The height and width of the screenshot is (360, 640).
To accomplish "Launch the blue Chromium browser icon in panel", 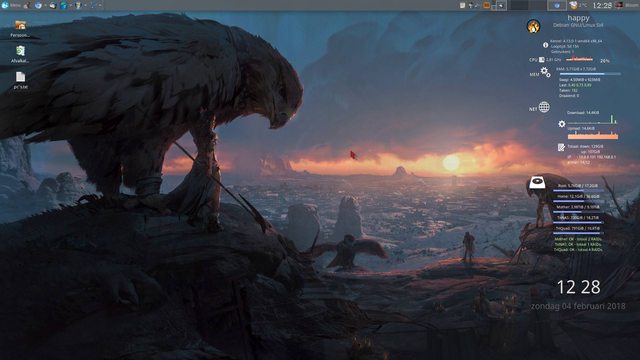I will tap(38, 5).
